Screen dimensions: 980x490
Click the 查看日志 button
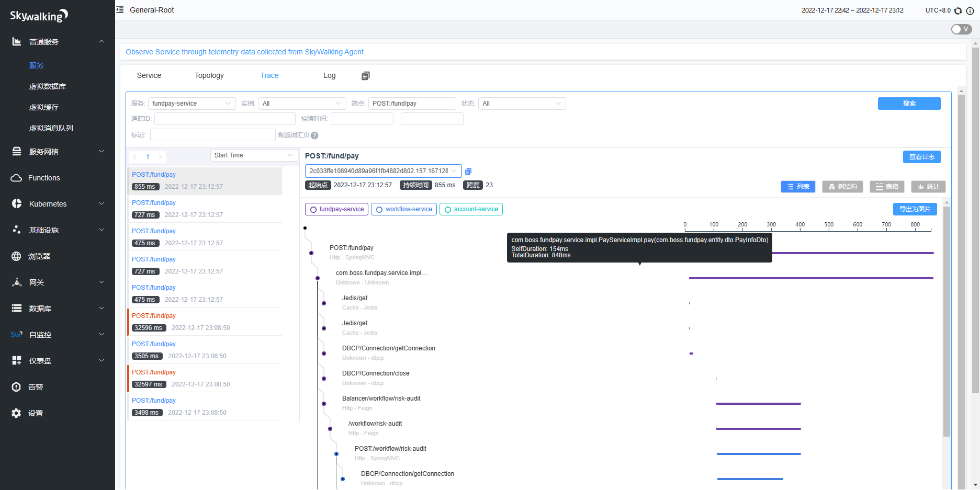click(x=921, y=157)
